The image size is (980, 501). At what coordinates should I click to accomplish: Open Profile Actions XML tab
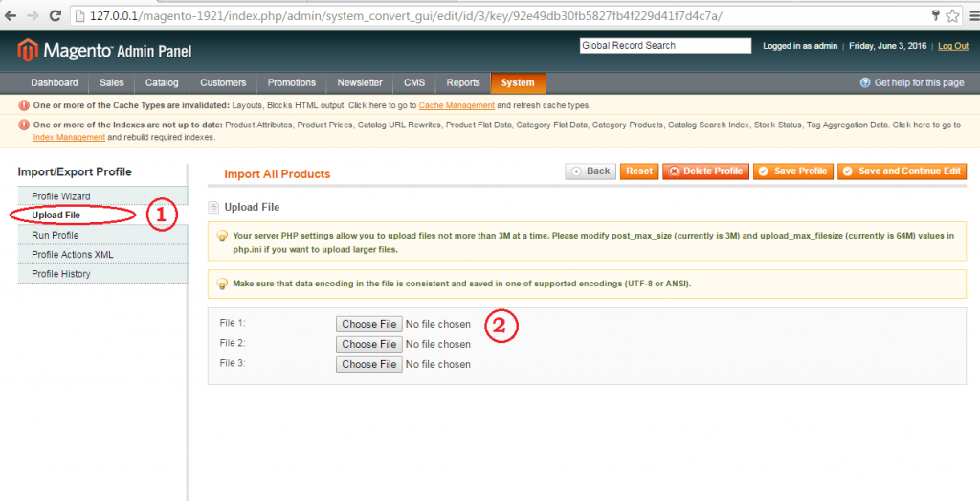click(x=102, y=254)
